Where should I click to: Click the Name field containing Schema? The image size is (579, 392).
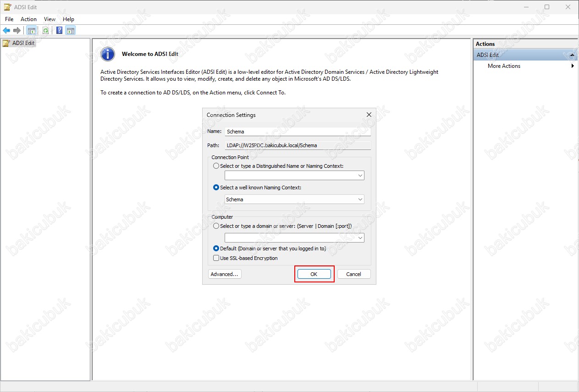298,132
